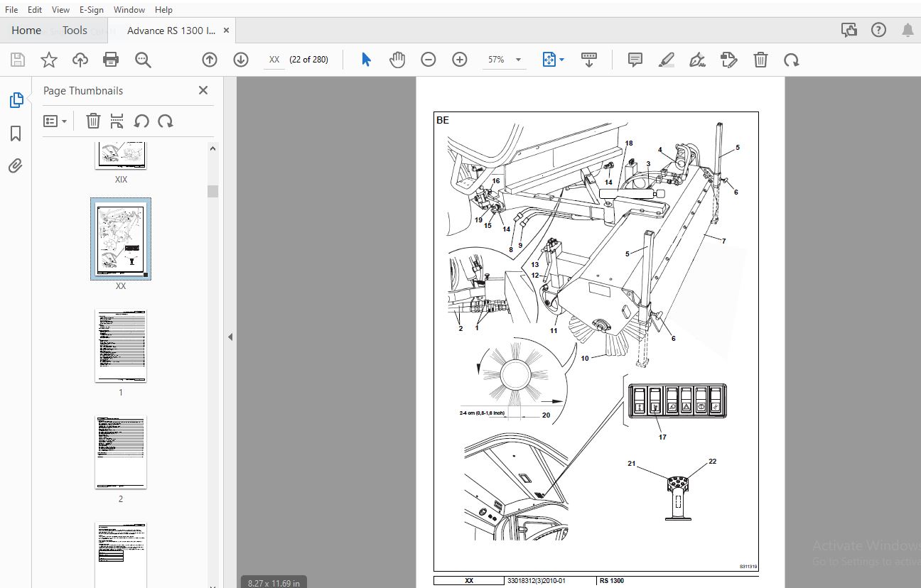Screen dimensions: 921x588
Task: Go to the previous page arrow
Action: 209,60
